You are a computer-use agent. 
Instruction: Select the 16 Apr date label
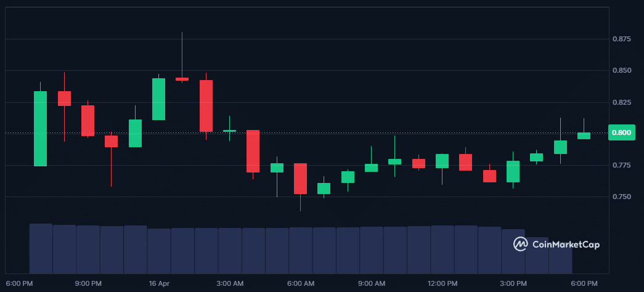pos(159,283)
